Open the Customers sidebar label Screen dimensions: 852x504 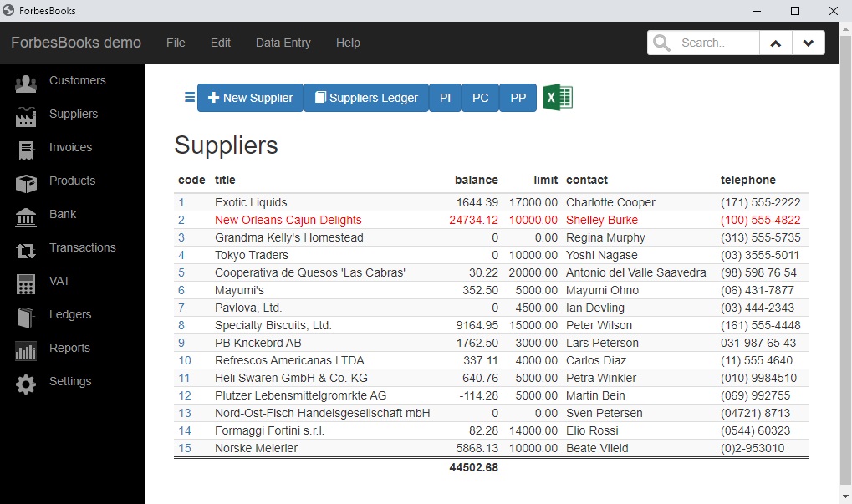click(78, 80)
